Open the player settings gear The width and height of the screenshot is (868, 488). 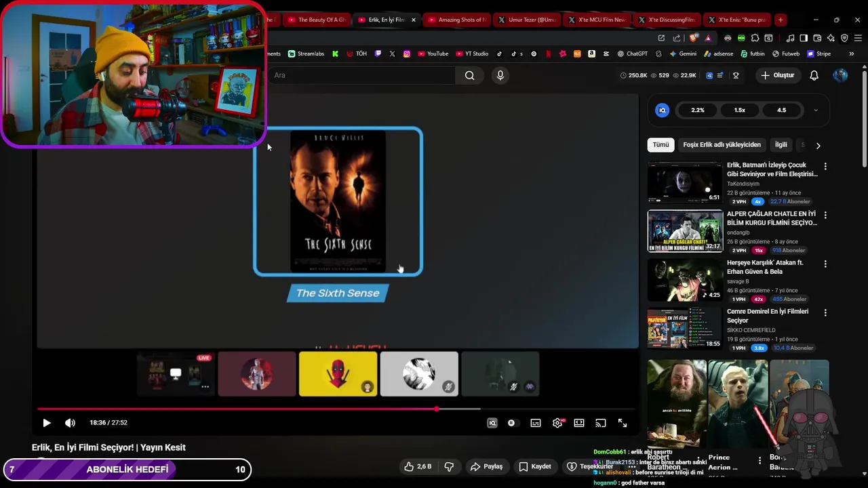click(x=557, y=423)
